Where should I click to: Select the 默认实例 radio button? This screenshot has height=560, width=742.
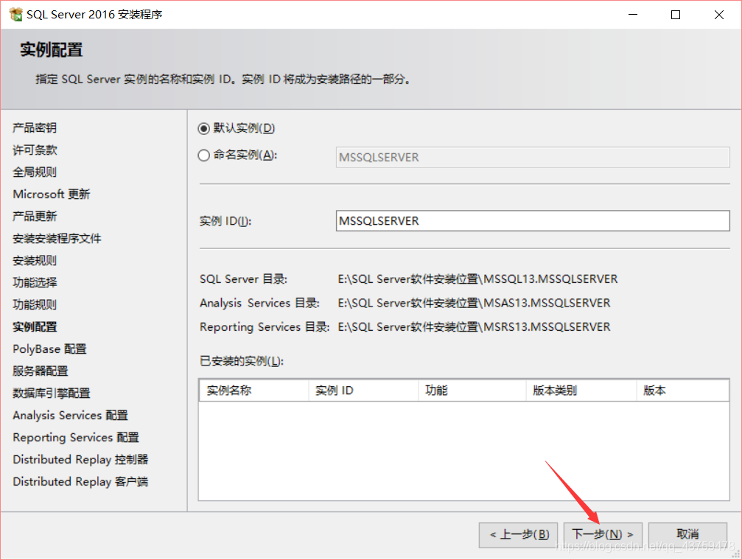pyautogui.click(x=203, y=127)
